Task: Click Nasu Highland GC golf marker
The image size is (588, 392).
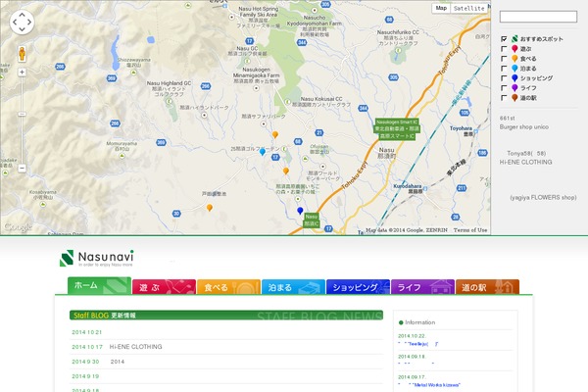Action: point(169,101)
